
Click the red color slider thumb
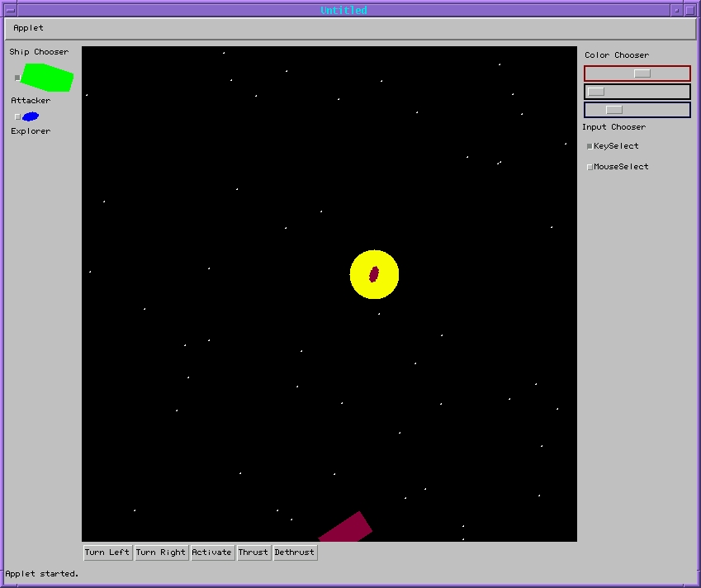642,73
